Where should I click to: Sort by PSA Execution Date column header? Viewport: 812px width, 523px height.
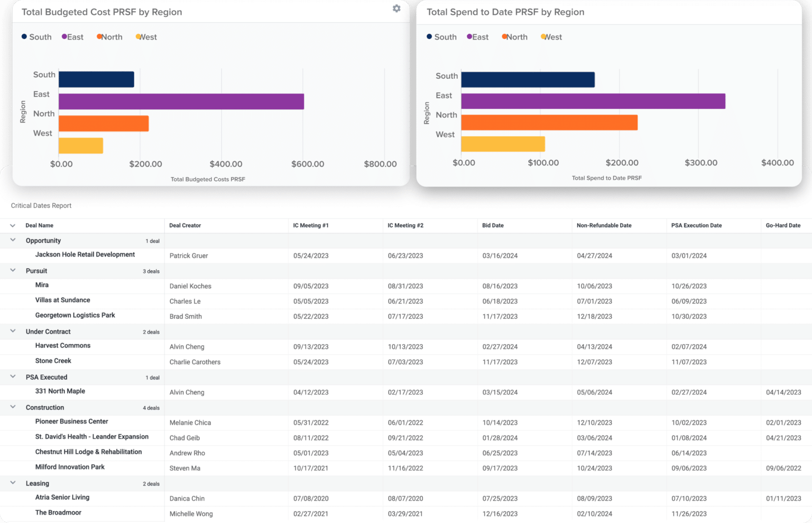(696, 225)
